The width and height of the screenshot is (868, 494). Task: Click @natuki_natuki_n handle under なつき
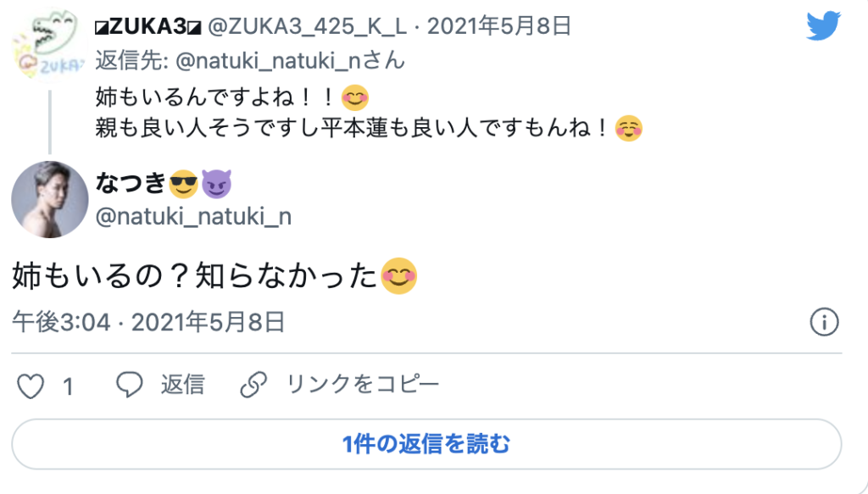click(193, 216)
